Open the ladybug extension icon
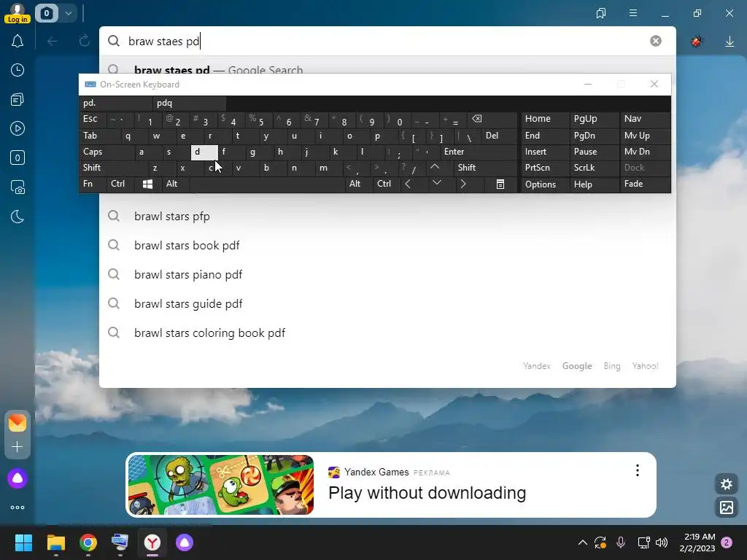The height and width of the screenshot is (560, 747). click(697, 42)
